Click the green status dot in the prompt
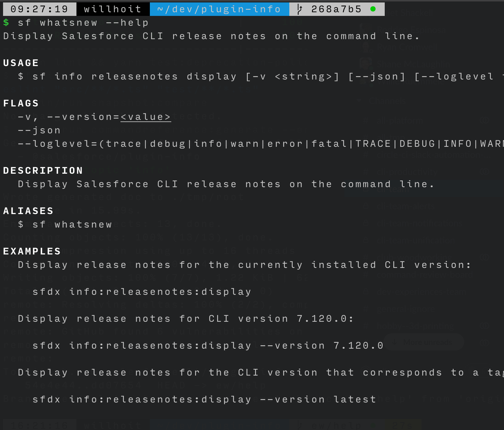 (x=373, y=9)
